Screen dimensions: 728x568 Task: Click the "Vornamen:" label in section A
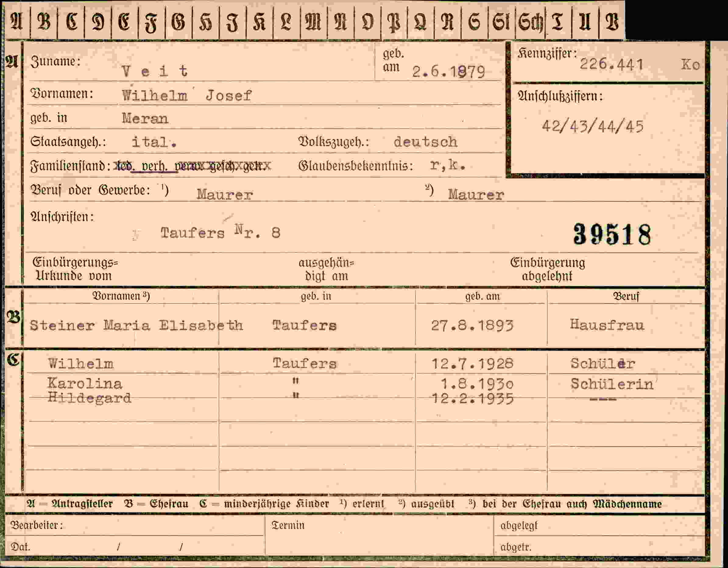tap(62, 94)
